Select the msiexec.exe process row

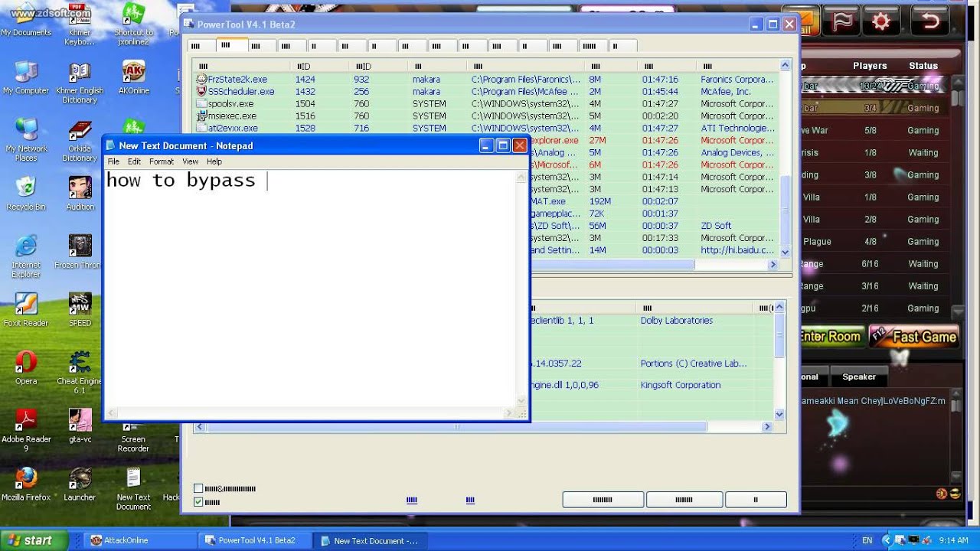pos(487,116)
